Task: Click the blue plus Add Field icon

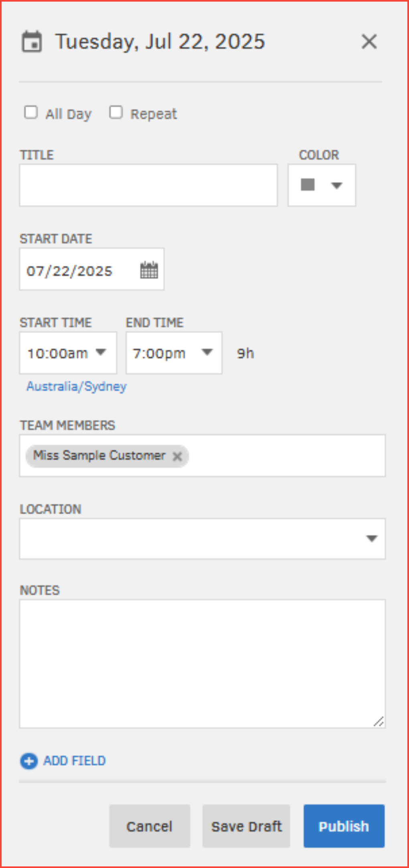Action: [x=29, y=761]
